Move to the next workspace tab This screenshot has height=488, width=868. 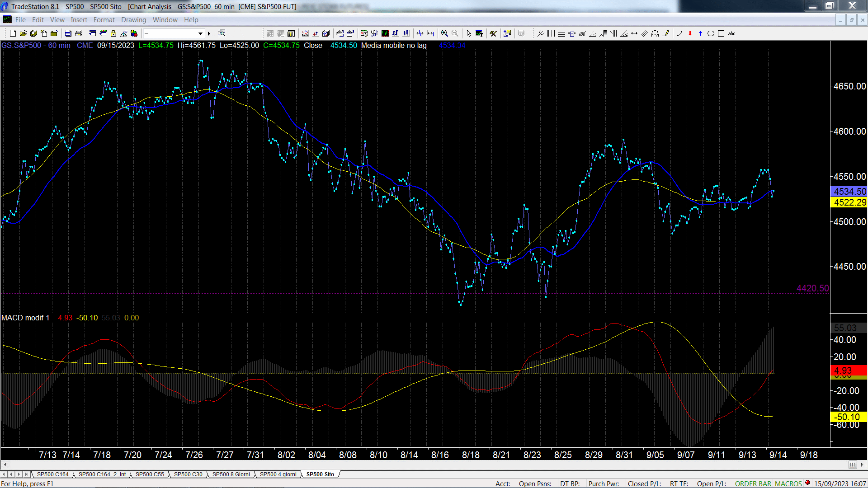[x=19, y=474]
